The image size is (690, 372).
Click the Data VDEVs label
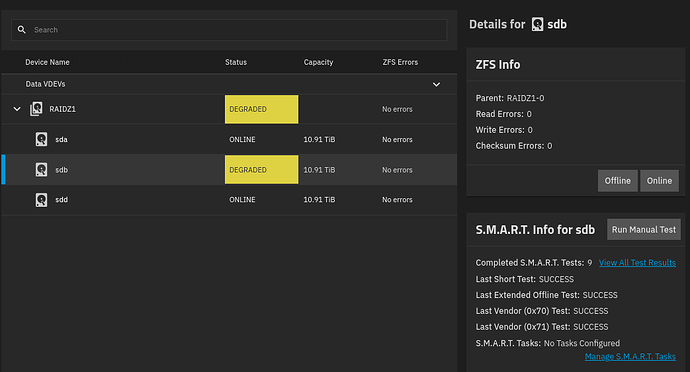(45, 84)
